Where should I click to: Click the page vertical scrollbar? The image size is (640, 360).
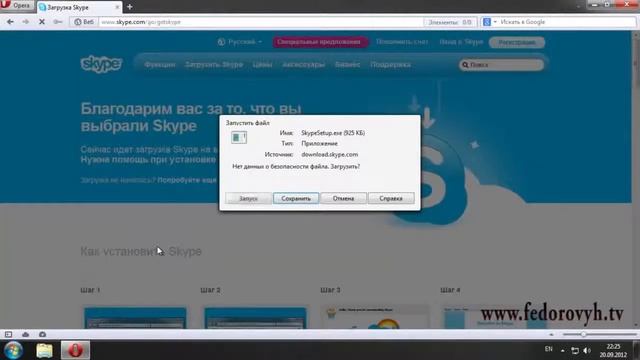[636, 180]
